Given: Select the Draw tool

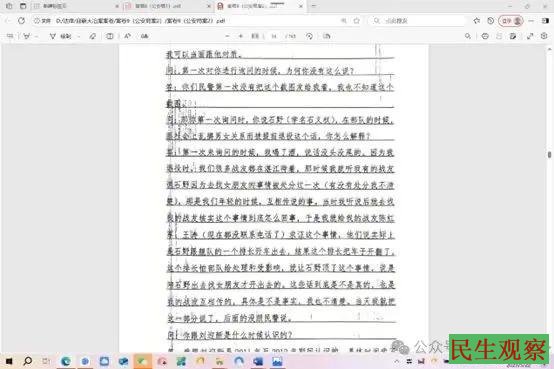Looking at the screenshot, I should pyautogui.click(x=61, y=36).
